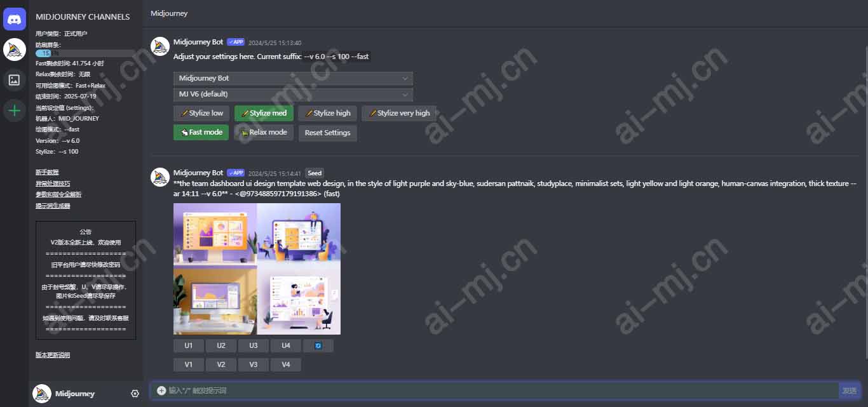The height and width of the screenshot is (407, 868).
Task: Click timestamp 2024/5/25 15:14:41
Action: [275, 173]
